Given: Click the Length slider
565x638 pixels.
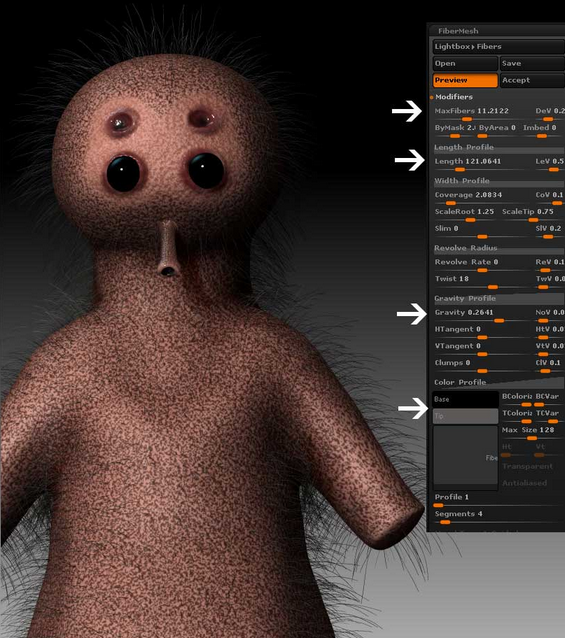Looking at the screenshot, I should (x=481, y=164).
